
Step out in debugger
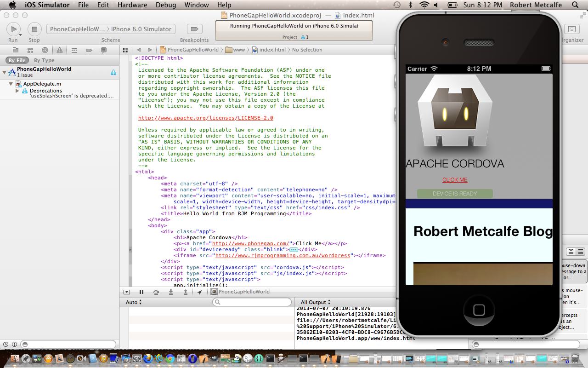pyautogui.click(x=186, y=292)
